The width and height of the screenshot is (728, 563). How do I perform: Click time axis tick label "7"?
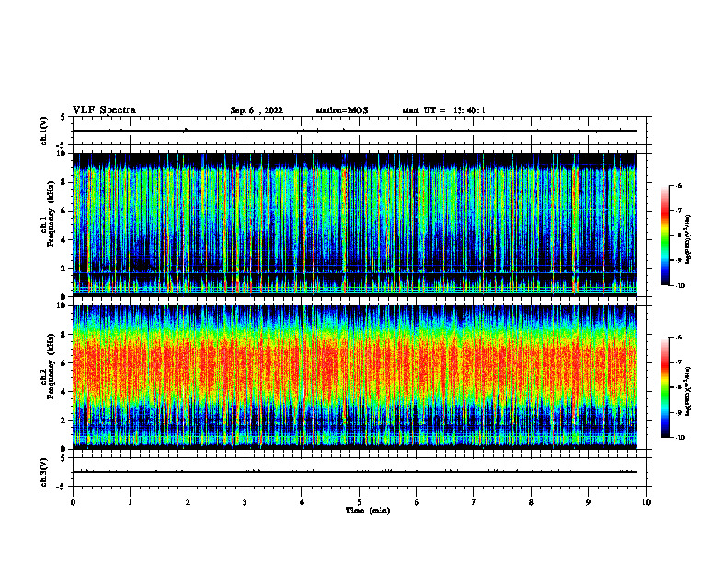pyautogui.click(x=474, y=502)
